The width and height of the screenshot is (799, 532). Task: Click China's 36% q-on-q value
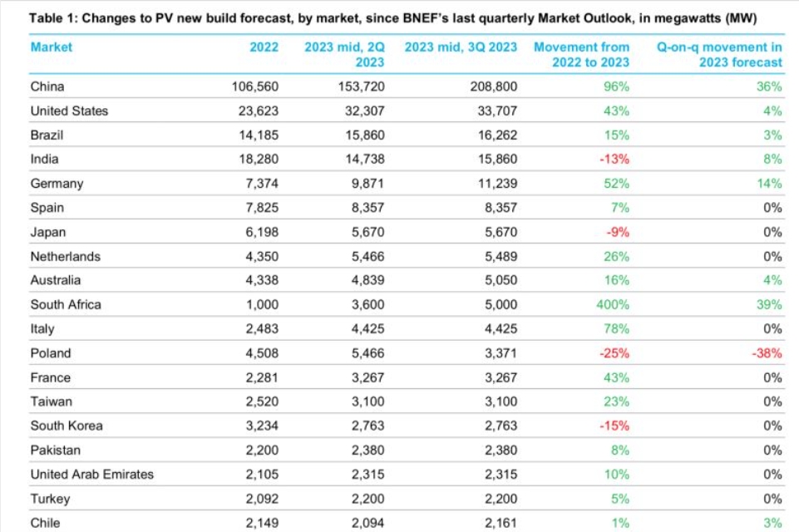pyautogui.click(x=769, y=86)
